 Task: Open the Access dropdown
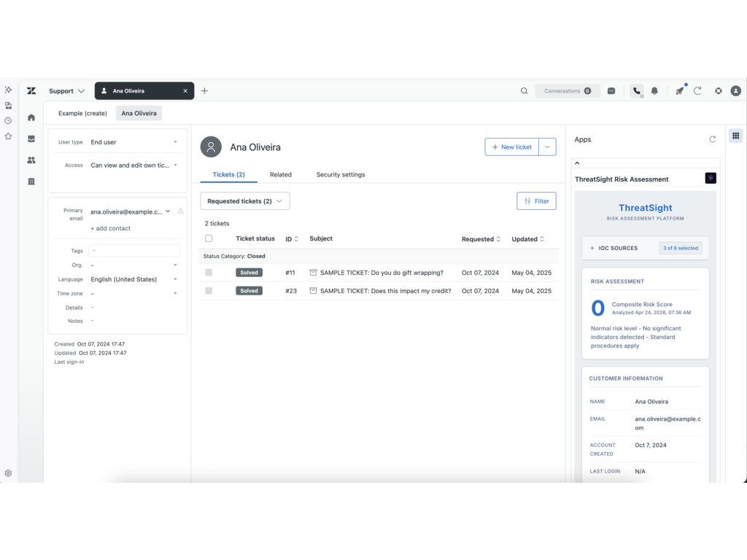(x=134, y=166)
